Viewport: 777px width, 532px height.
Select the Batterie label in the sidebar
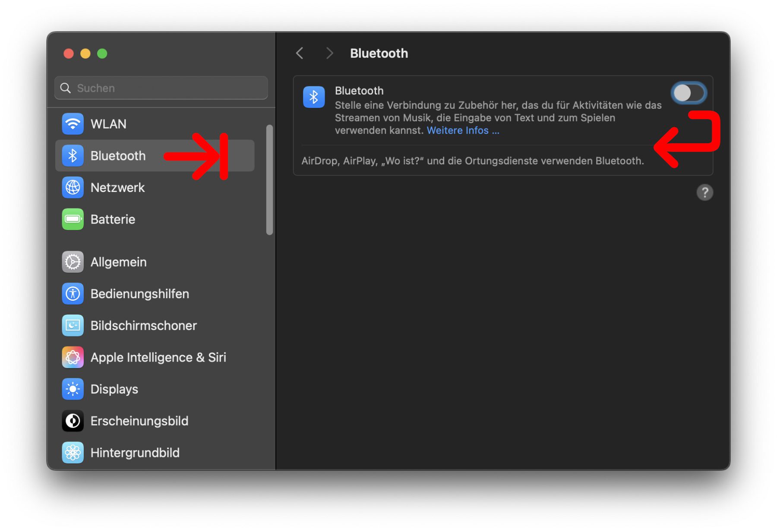pyautogui.click(x=113, y=219)
